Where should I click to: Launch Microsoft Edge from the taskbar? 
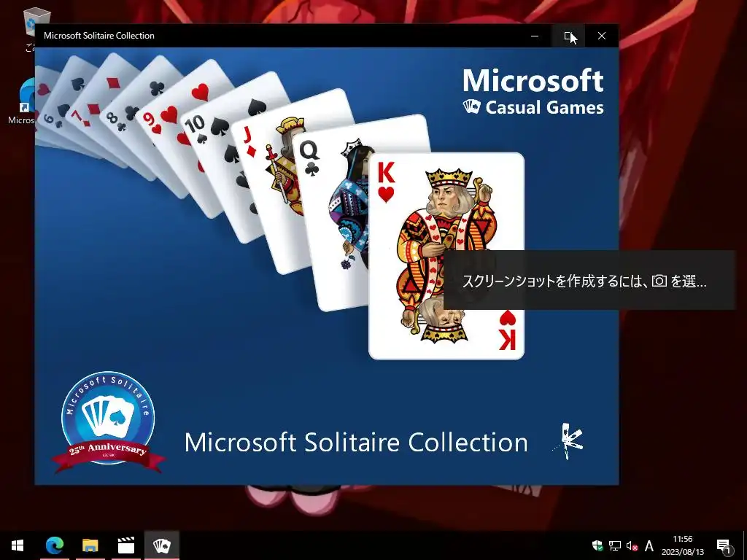[54, 545]
